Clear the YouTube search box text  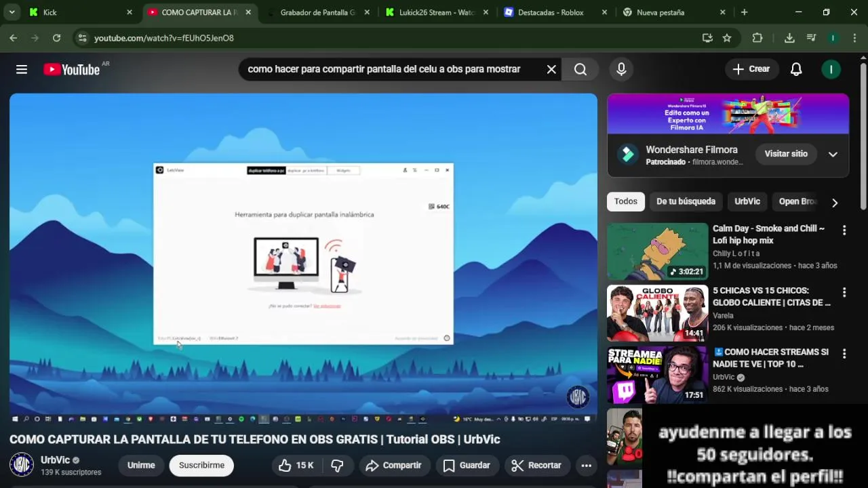click(x=551, y=69)
